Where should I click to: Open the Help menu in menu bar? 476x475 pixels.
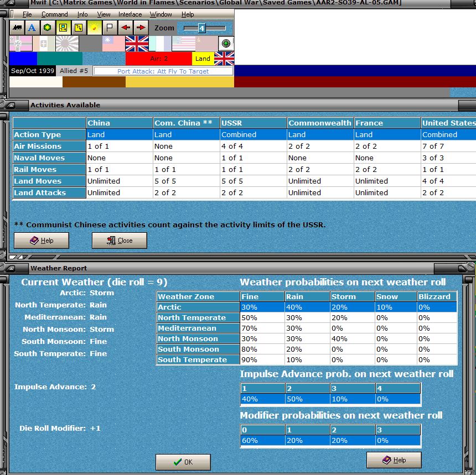point(188,14)
